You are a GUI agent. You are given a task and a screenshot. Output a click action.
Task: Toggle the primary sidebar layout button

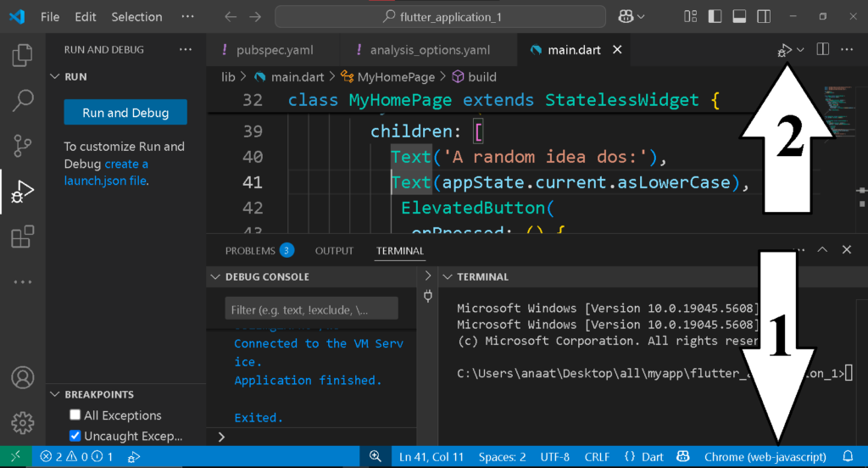click(714, 16)
